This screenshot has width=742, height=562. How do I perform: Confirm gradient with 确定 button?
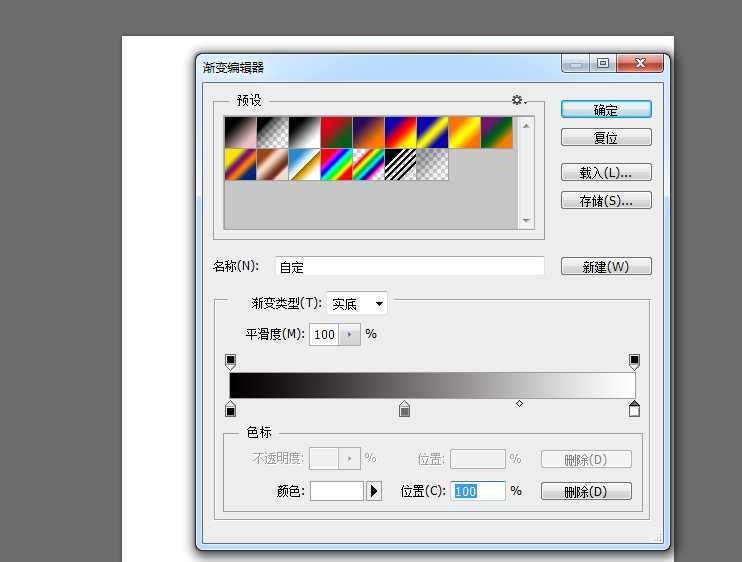(x=606, y=110)
